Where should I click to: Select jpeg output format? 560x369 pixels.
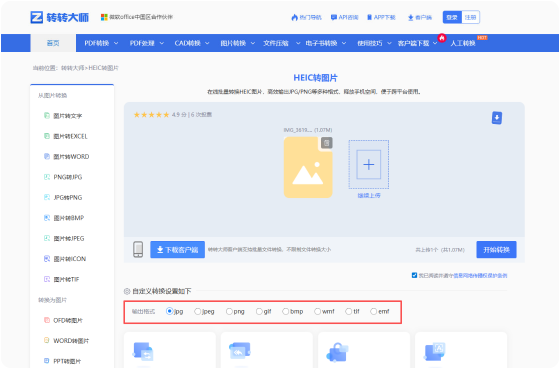[x=198, y=311]
